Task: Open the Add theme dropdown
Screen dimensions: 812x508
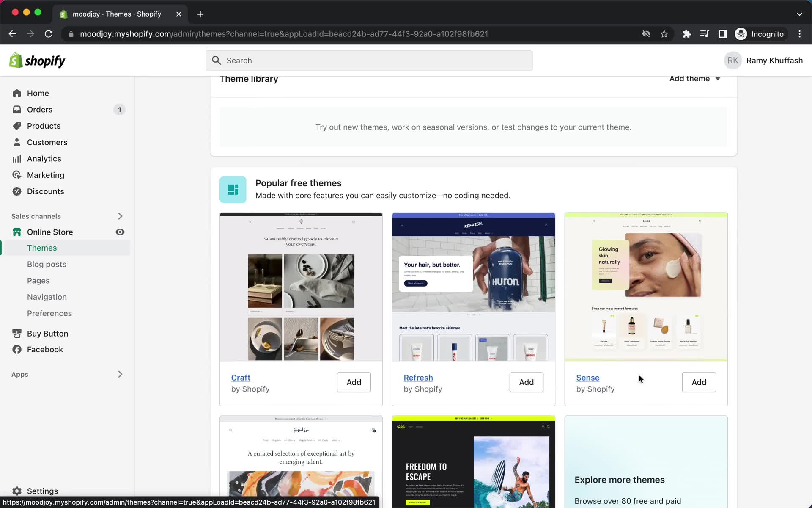Action: (x=694, y=79)
